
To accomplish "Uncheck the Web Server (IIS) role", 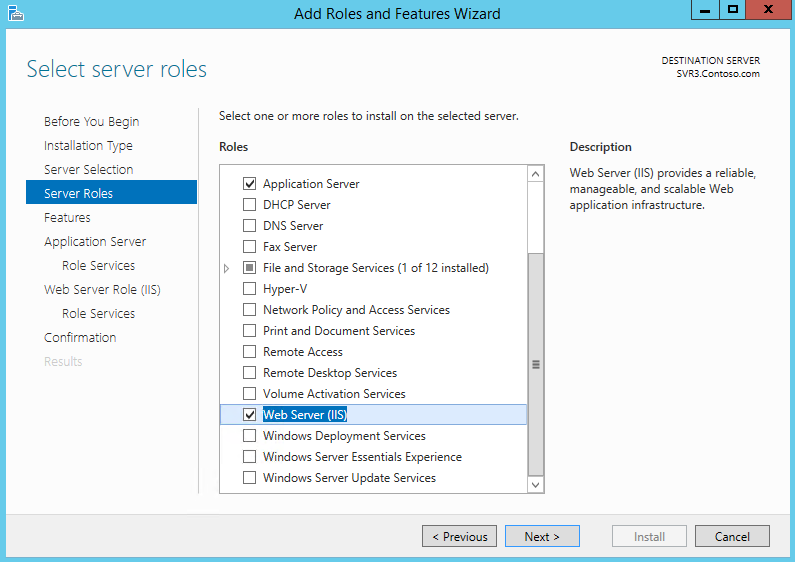I will click(249, 415).
